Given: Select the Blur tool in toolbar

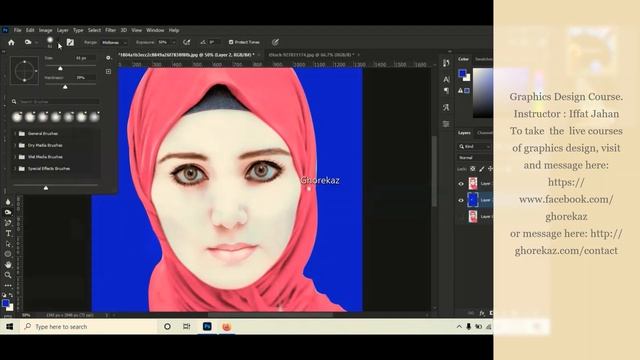Looking at the screenshot, I should click(8, 202).
